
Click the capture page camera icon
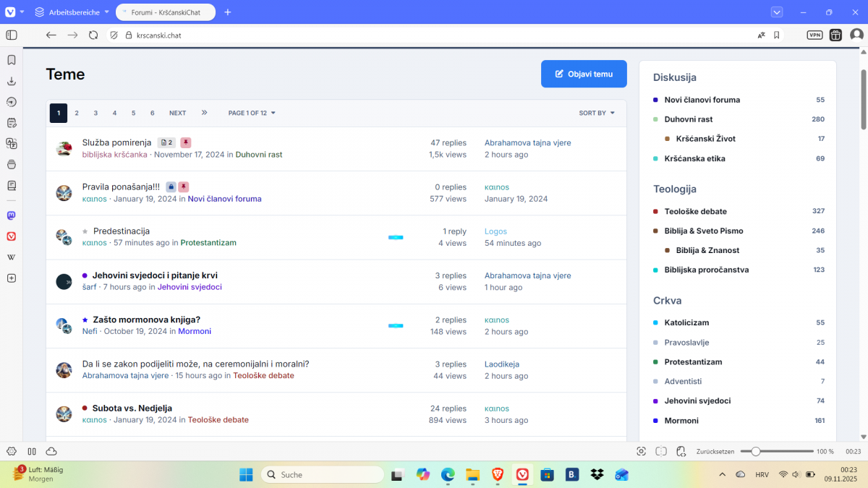(641, 451)
